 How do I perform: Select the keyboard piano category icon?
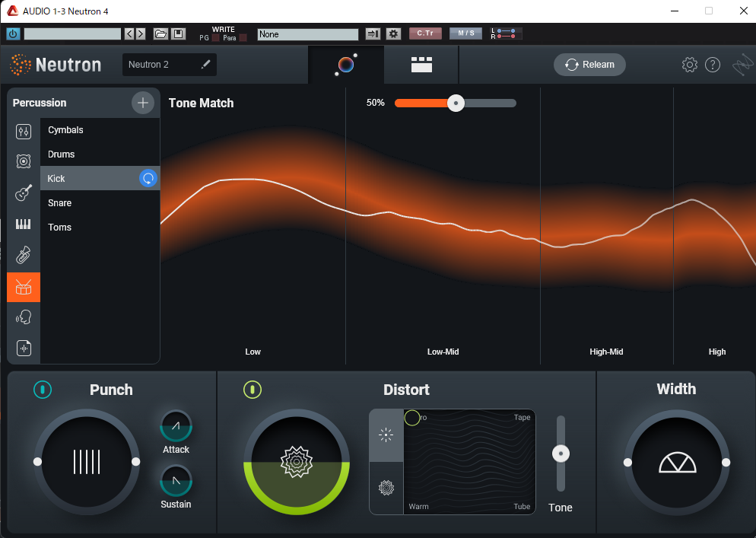click(x=23, y=224)
